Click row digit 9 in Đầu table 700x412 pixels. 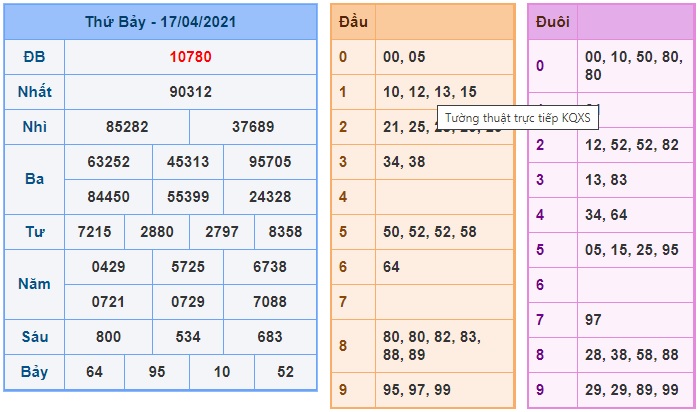(343, 390)
